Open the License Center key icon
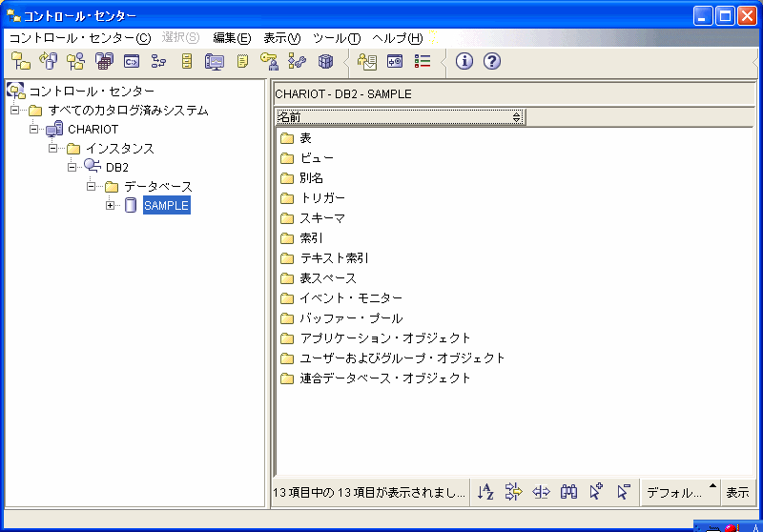 (269, 61)
